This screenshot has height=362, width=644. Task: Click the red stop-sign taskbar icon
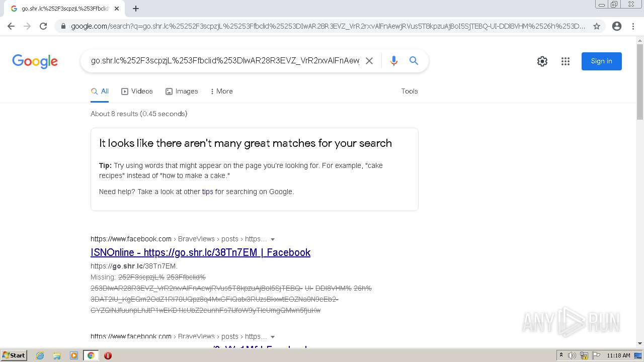(108, 355)
